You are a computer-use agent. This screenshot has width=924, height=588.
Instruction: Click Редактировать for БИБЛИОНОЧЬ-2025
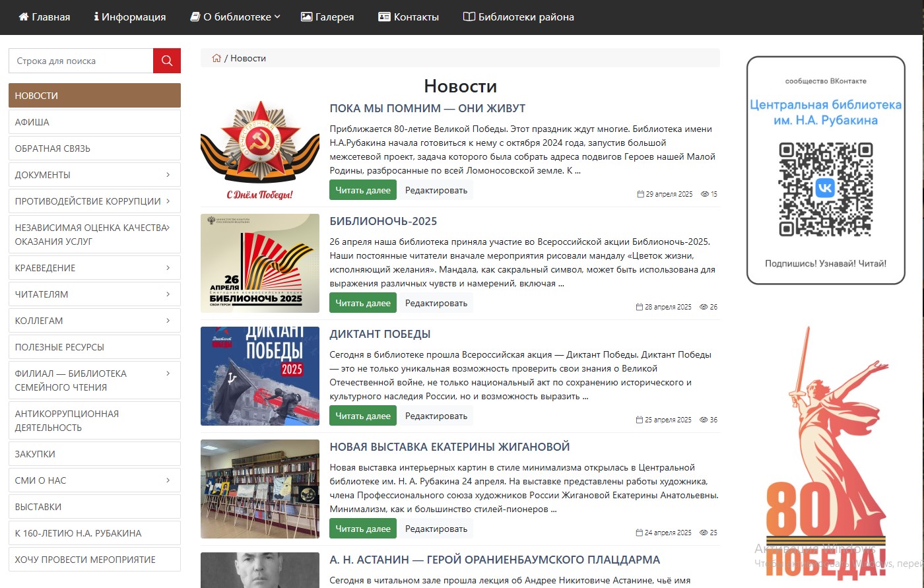(436, 303)
